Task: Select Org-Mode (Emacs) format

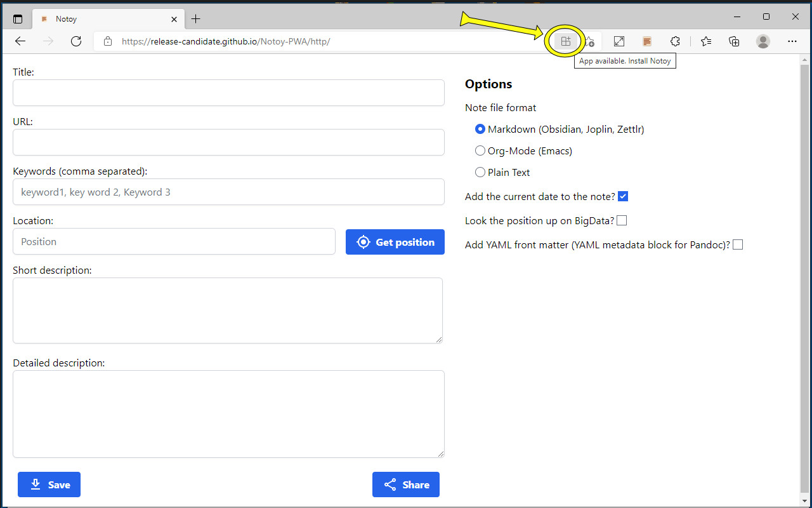Action: [480, 150]
